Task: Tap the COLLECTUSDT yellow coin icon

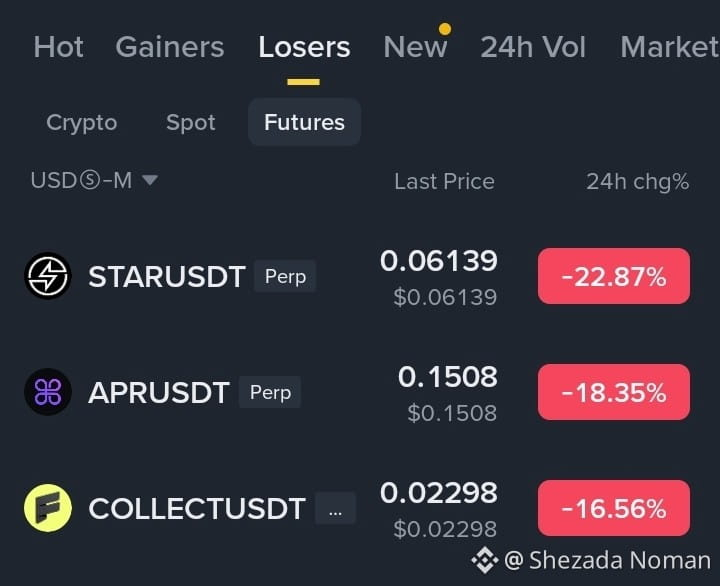Action: tap(48, 508)
